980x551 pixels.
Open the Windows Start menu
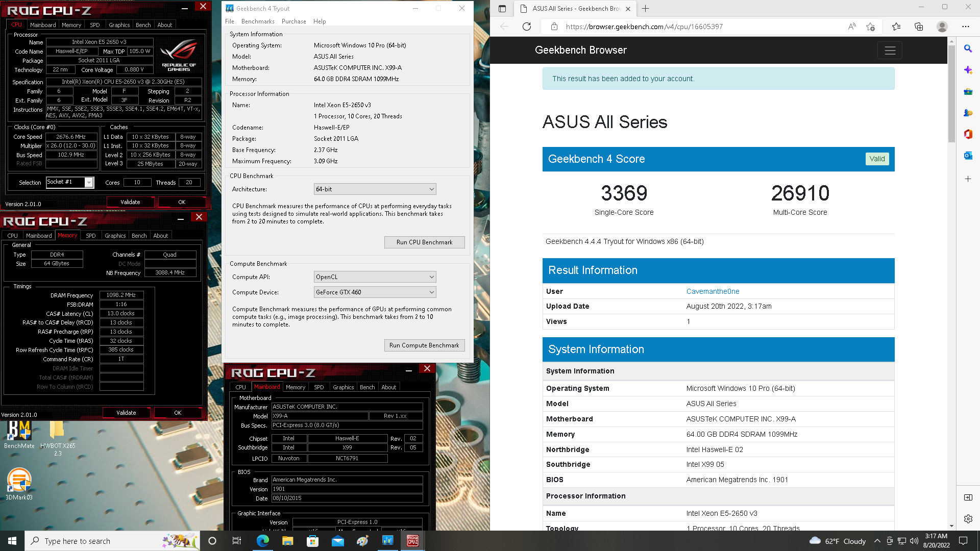coord(12,541)
